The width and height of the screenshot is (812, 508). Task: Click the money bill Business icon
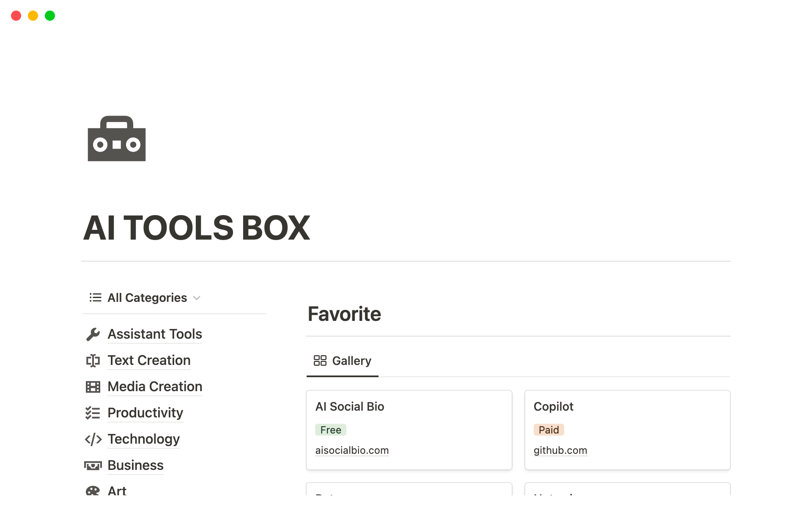[93, 466]
